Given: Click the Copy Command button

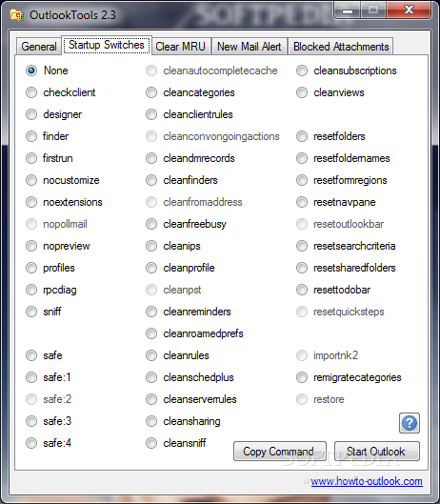Looking at the screenshot, I should pos(280,452).
